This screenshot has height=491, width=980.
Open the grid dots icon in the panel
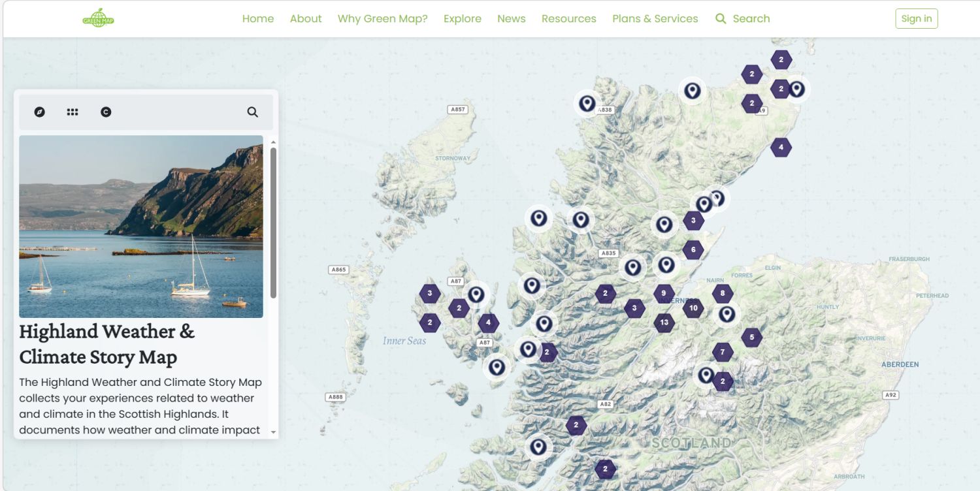(x=73, y=112)
